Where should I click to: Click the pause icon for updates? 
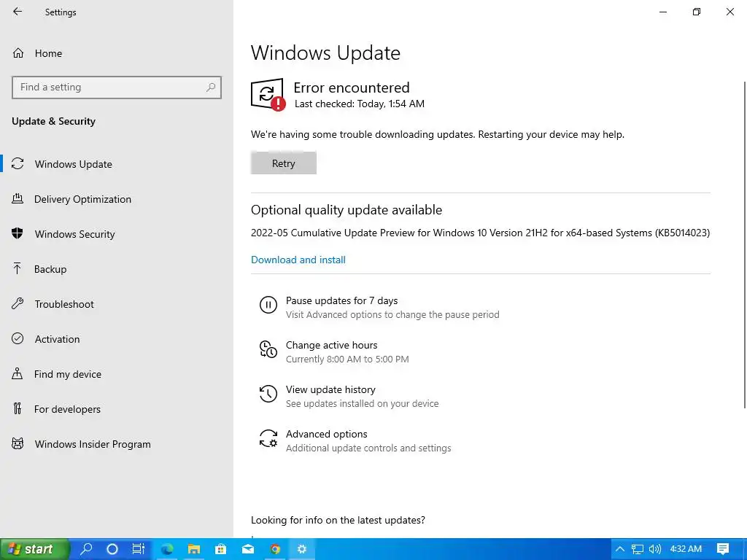pyautogui.click(x=268, y=304)
